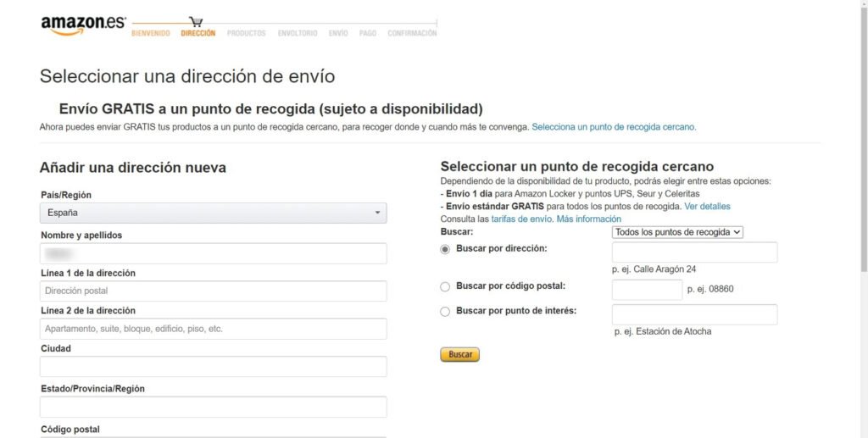Choose the Buscar por código postal option

pyautogui.click(x=445, y=287)
